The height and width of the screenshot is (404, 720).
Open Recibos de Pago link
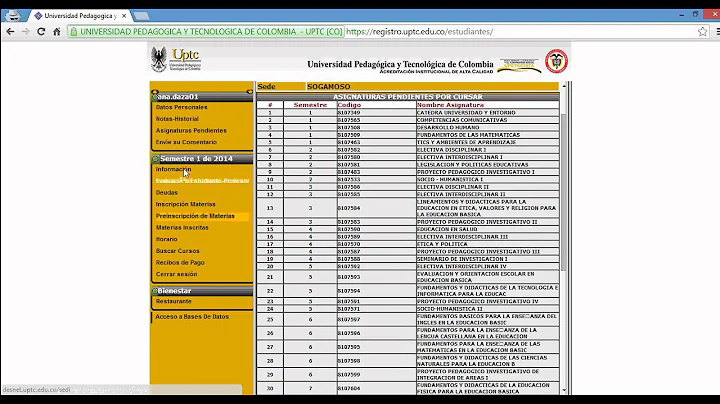(180, 263)
